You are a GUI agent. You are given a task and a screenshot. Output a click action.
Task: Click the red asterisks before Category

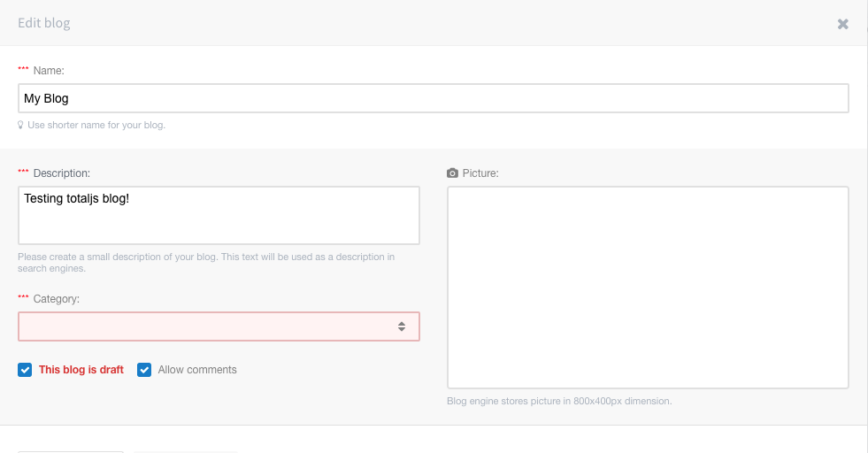(23, 297)
